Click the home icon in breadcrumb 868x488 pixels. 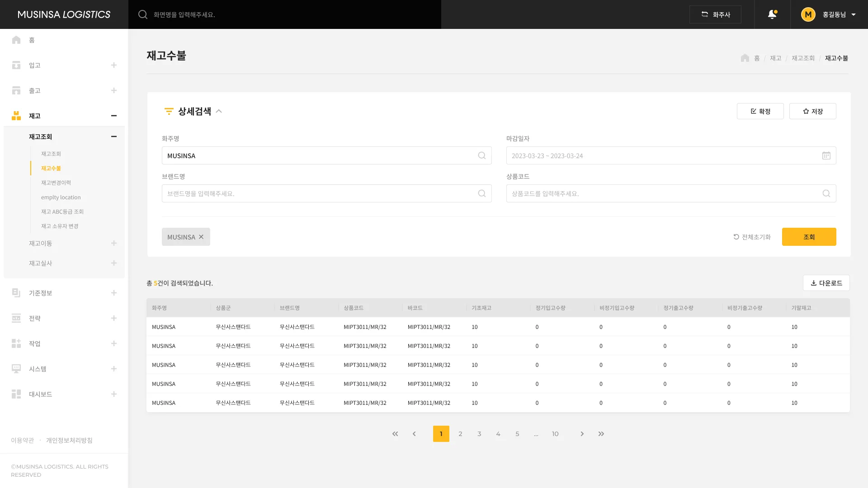(x=745, y=58)
